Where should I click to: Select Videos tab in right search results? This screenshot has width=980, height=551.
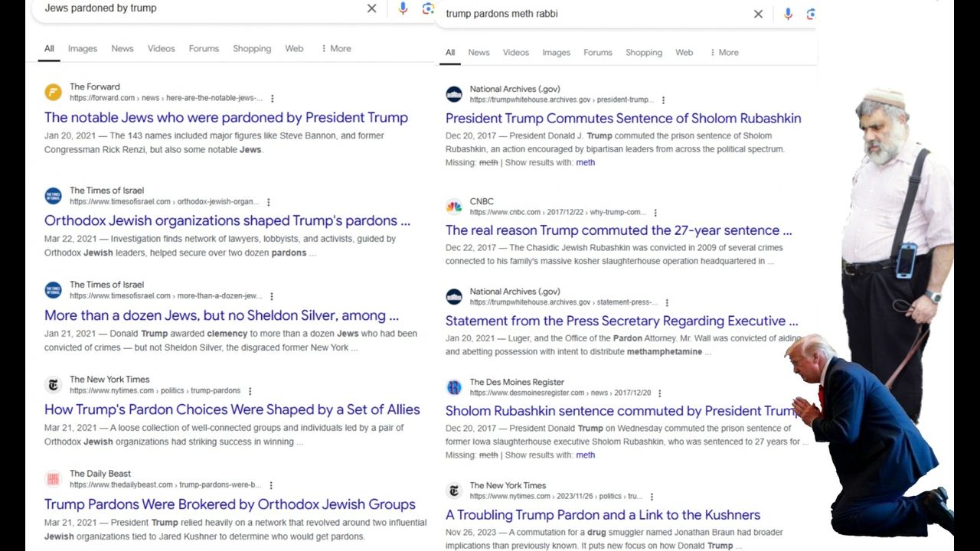pyautogui.click(x=516, y=52)
